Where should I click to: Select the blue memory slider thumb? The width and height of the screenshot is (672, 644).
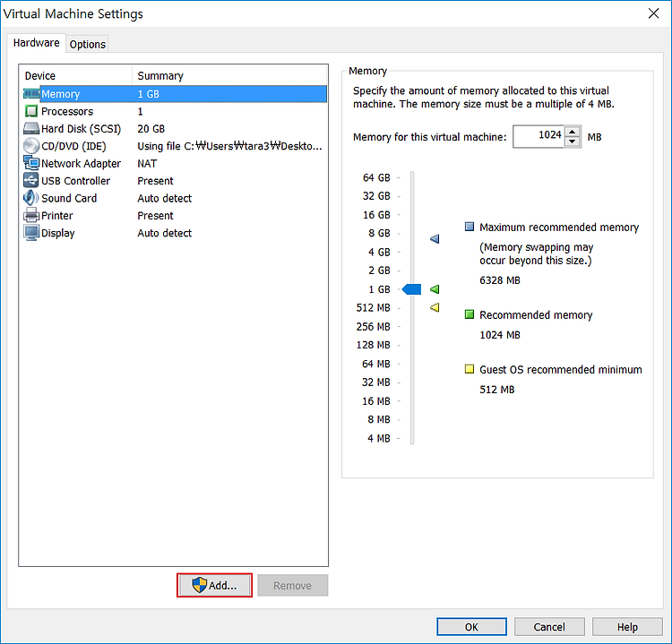(411, 289)
